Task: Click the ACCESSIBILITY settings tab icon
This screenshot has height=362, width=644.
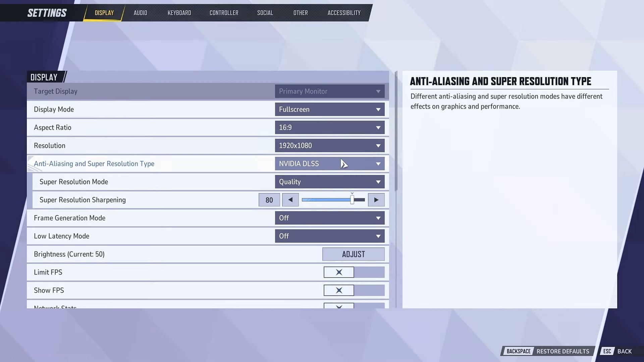Action: 344,12
